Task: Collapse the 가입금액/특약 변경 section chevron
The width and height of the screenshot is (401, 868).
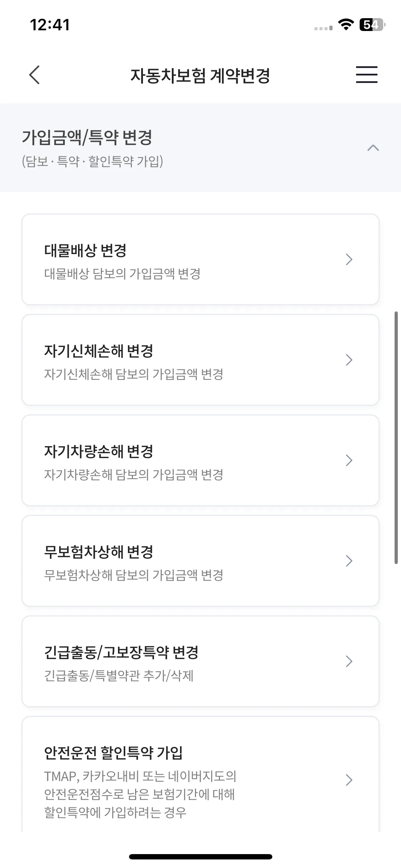Action: pos(373,148)
